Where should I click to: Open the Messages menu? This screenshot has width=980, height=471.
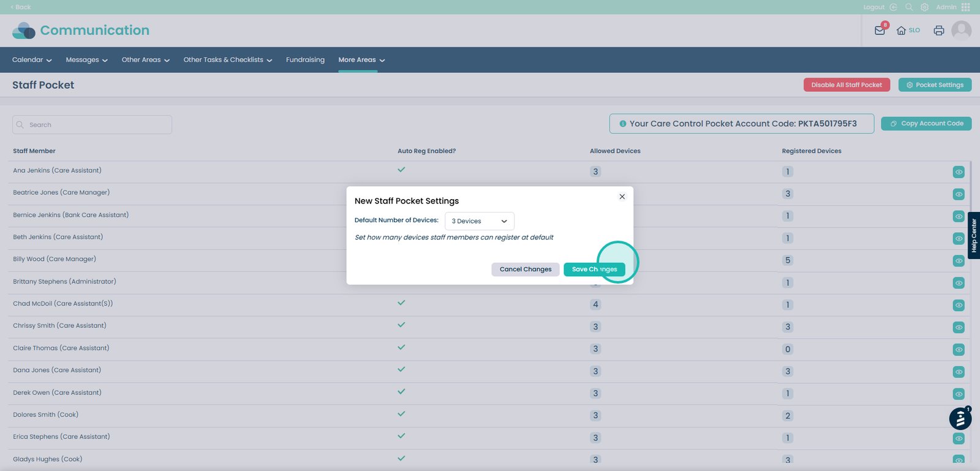tap(86, 60)
